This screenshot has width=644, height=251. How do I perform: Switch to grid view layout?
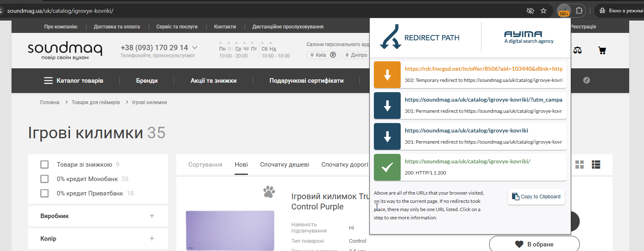click(580, 165)
